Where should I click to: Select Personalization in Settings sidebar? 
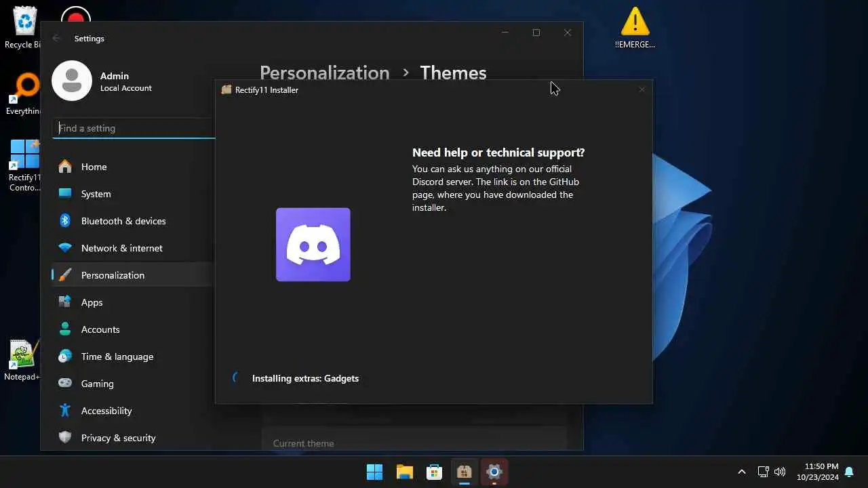[x=133, y=275]
